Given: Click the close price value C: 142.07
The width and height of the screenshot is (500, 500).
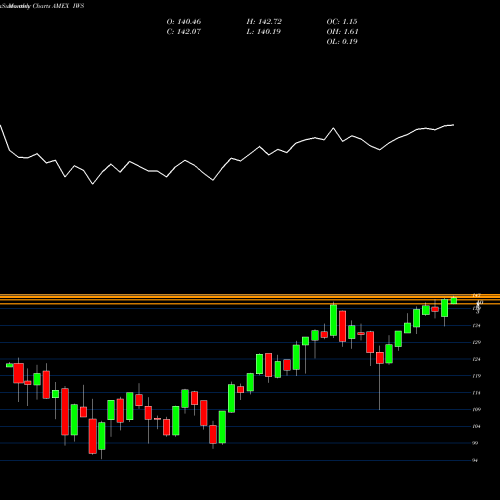Looking at the screenshot, I should [184, 32].
